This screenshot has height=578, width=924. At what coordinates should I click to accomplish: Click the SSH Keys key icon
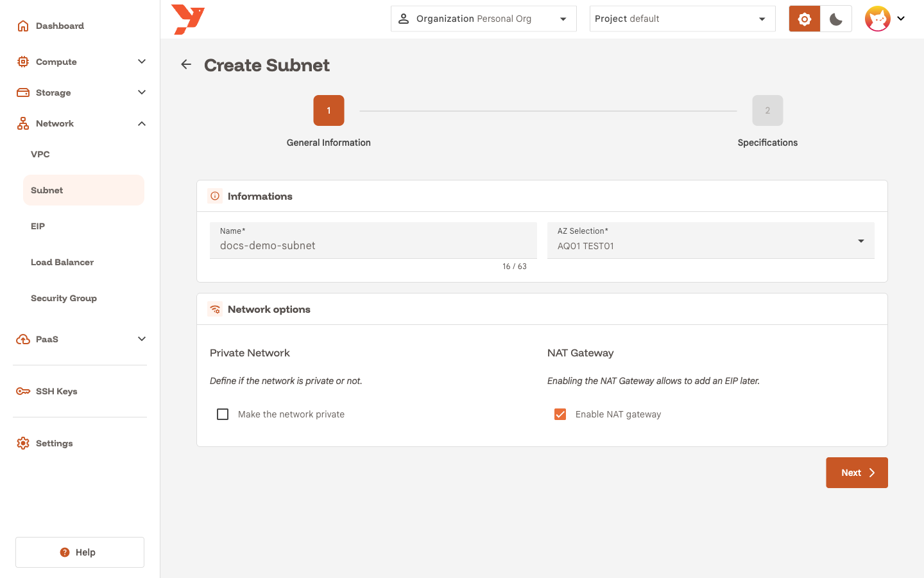23,391
